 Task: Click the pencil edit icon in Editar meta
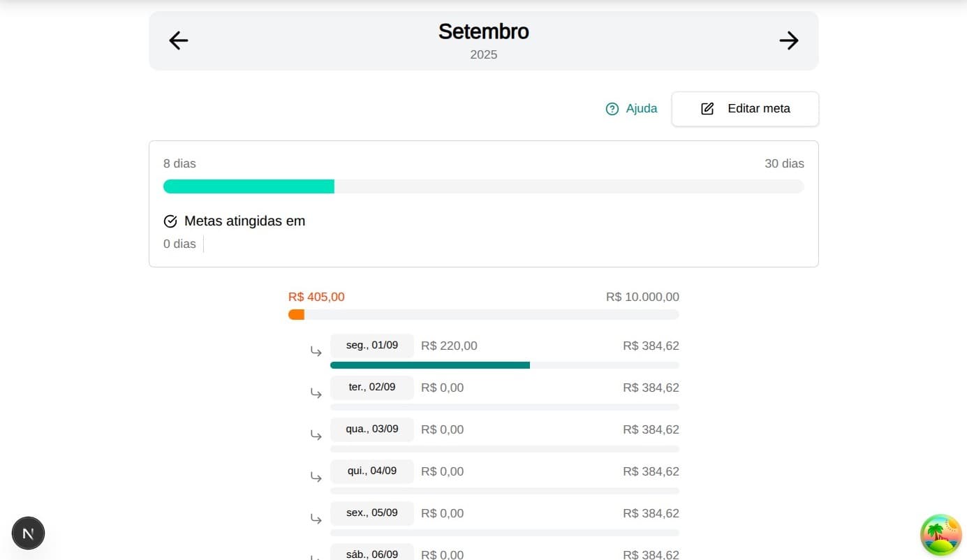coord(707,109)
